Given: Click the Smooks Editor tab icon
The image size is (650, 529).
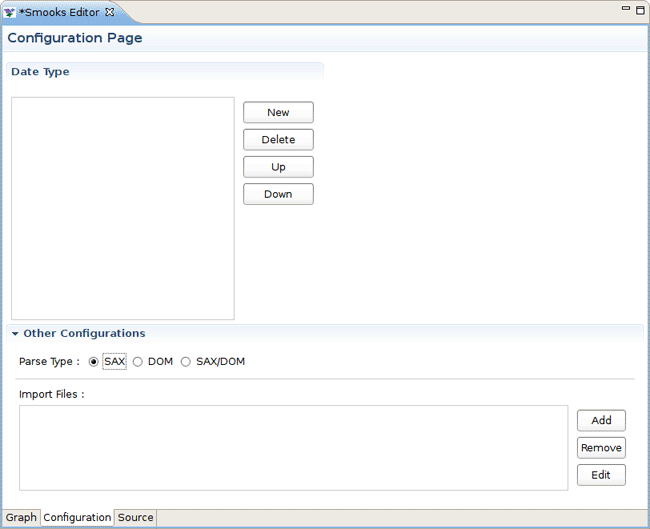Looking at the screenshot, I should pos(9,12).
